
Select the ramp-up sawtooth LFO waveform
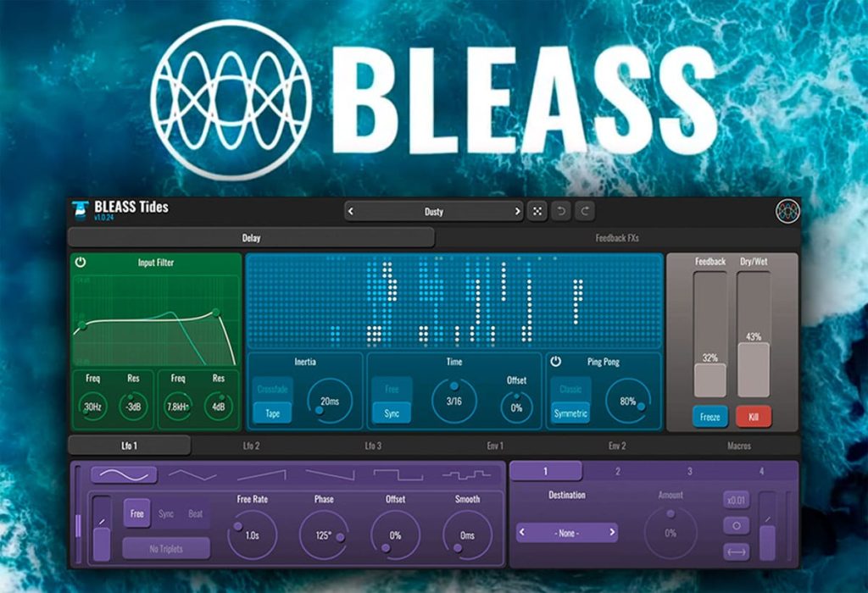(x=261, y=474)
